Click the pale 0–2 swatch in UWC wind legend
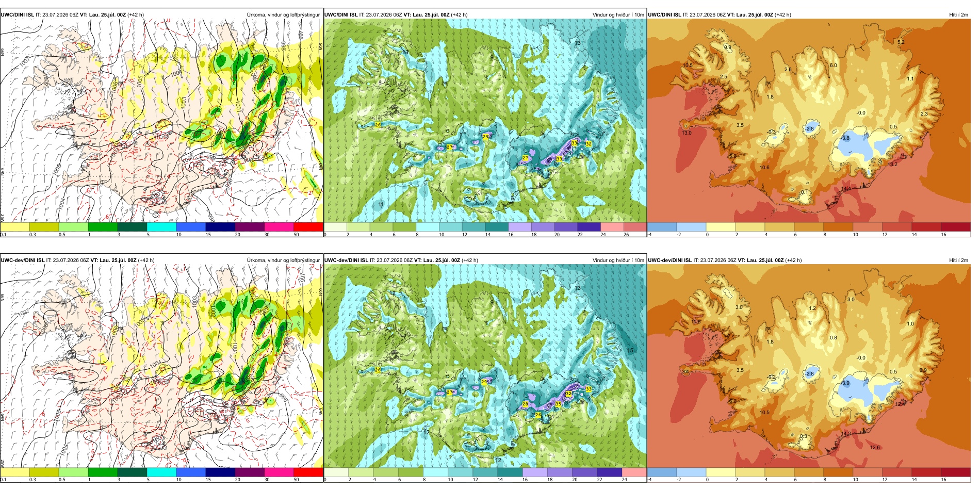Image resolution: width=980 pixels, height=490 pixels. pyautogui.click(x=336, y=227)
